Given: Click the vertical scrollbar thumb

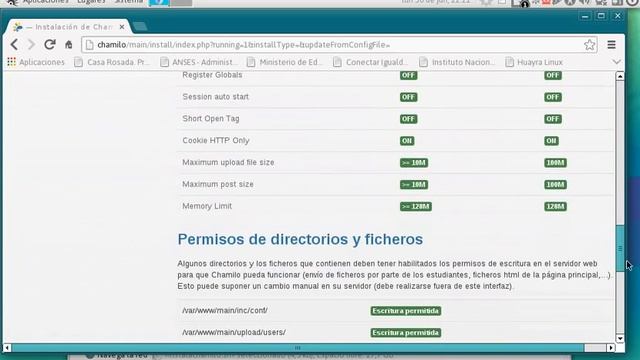Looking at the screenshot, I should (620, 248).
